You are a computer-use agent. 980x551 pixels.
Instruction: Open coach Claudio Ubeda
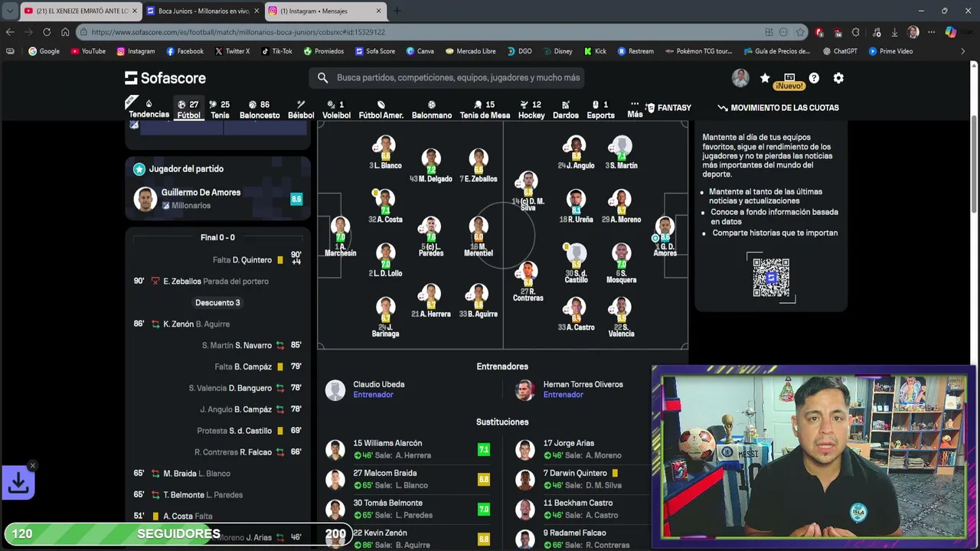365,390
